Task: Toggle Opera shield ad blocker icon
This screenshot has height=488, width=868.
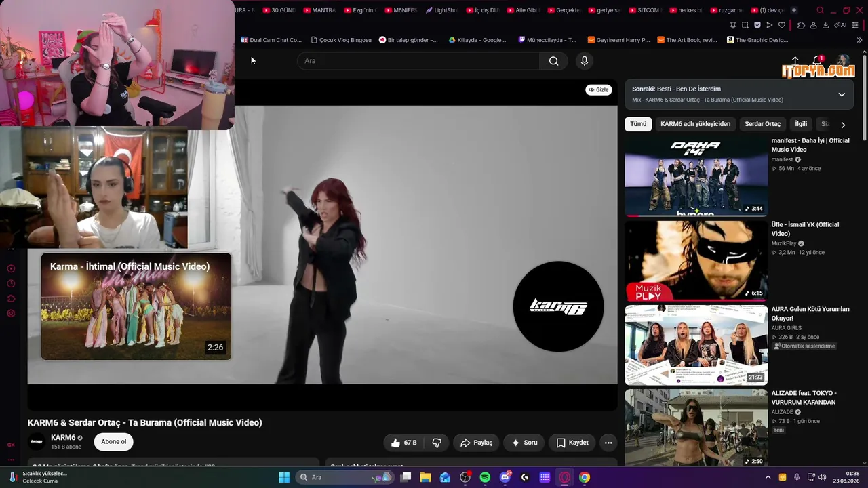Action: (x=757, y=25)
